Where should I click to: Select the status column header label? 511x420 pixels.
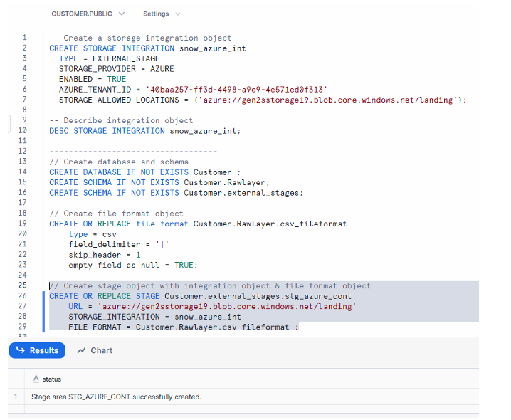pos(51,379)
